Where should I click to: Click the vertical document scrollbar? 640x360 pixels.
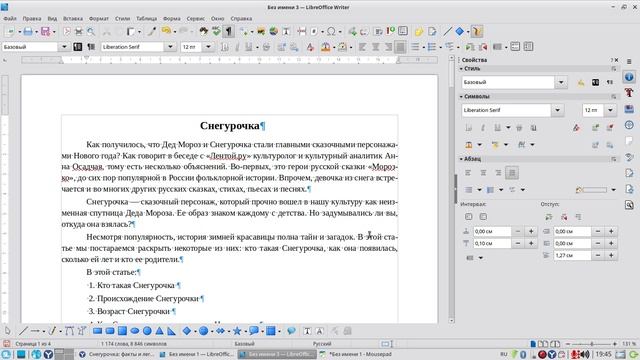[451, 188]
